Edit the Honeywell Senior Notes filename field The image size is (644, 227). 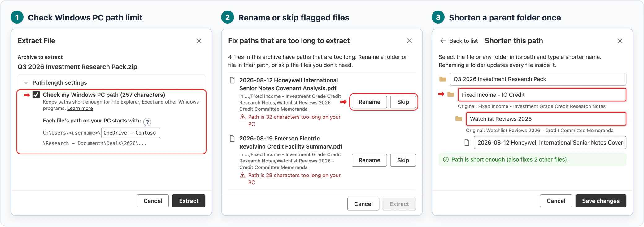tap(550, 143)
